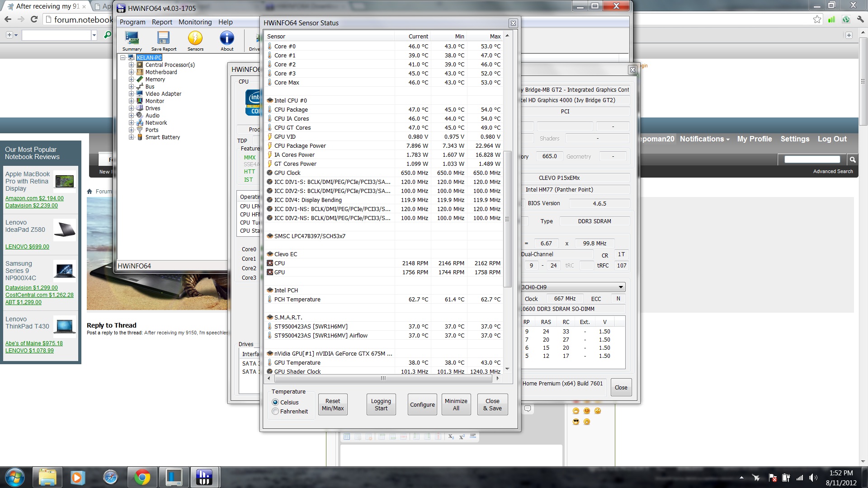Reload the browser page
The height and width of the screenshot is (488, 868).
pos(34,19)
